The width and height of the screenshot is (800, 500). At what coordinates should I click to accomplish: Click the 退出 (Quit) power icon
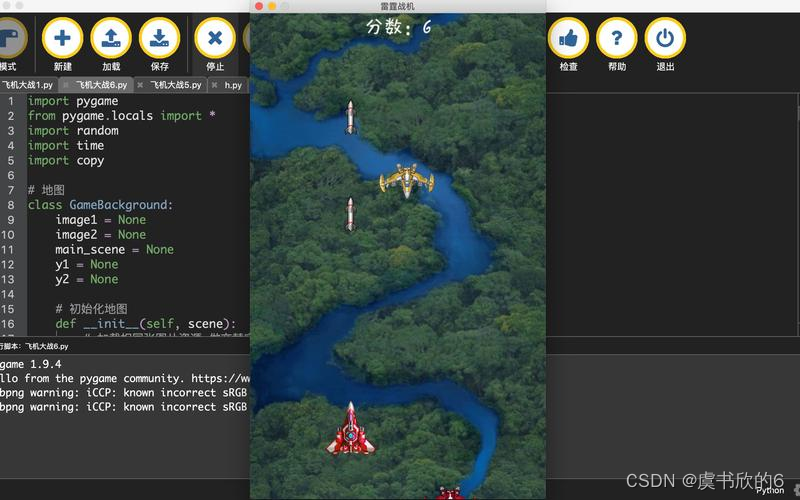pos(665,38)
